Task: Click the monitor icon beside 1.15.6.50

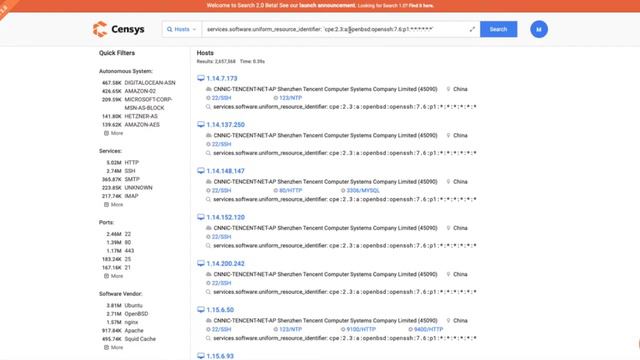Action: (200, 310)
